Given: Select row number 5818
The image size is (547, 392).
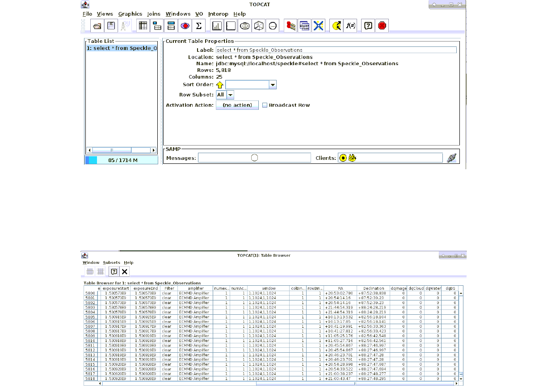Looking at the screenshot, I should 90,379.
